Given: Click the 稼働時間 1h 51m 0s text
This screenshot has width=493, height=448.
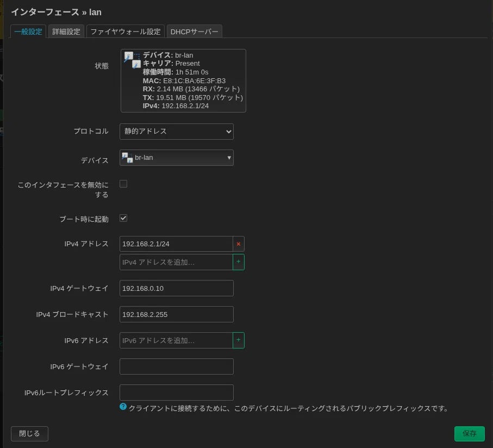Looking at the screenshot, I should (x=176, y=72).
